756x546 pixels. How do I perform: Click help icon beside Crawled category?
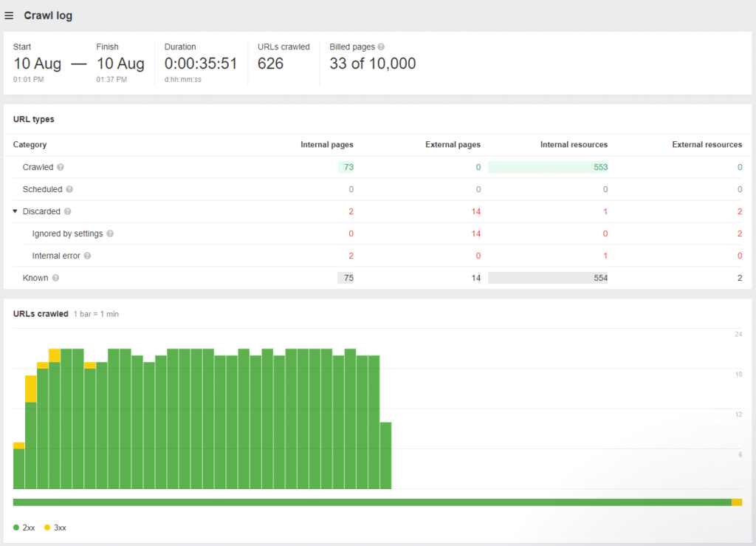tap(61, 167)
